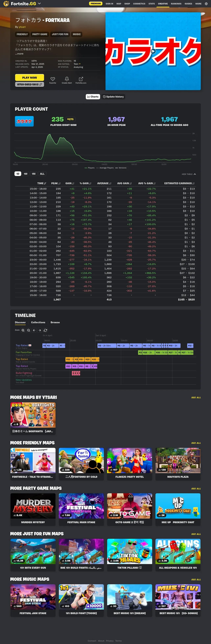Sort table by % GAIN column
Image resolution: width=211 pixels, height=644 pixels.
[x=85, y=183]
